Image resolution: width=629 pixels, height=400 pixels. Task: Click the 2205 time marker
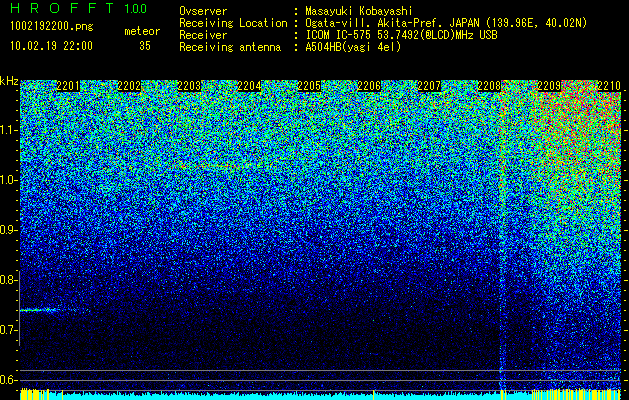[x=309, y=86]
